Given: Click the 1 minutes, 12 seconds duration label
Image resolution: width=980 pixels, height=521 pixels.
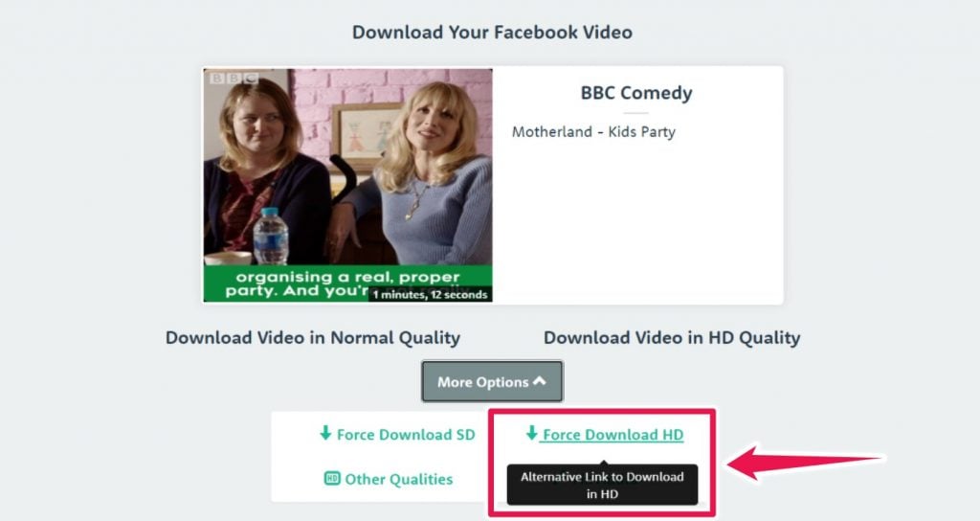Looking at the screenshot, I should tap(430, 295).
